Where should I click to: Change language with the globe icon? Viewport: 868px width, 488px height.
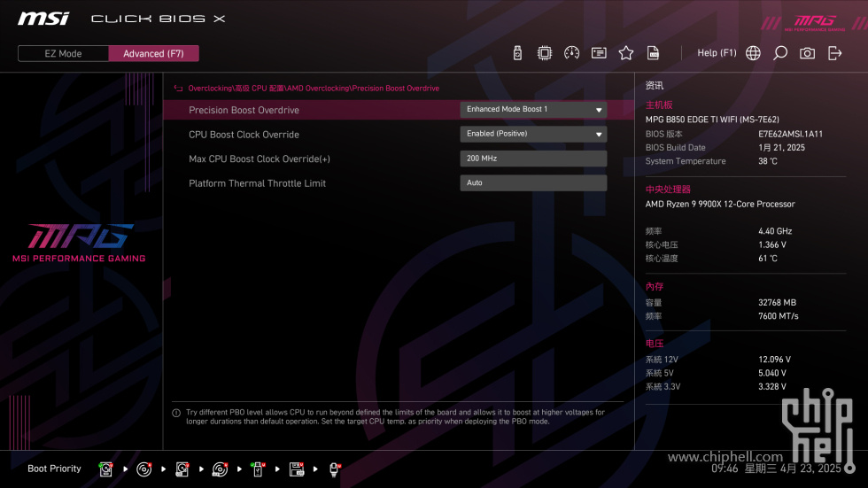(753, 53)
